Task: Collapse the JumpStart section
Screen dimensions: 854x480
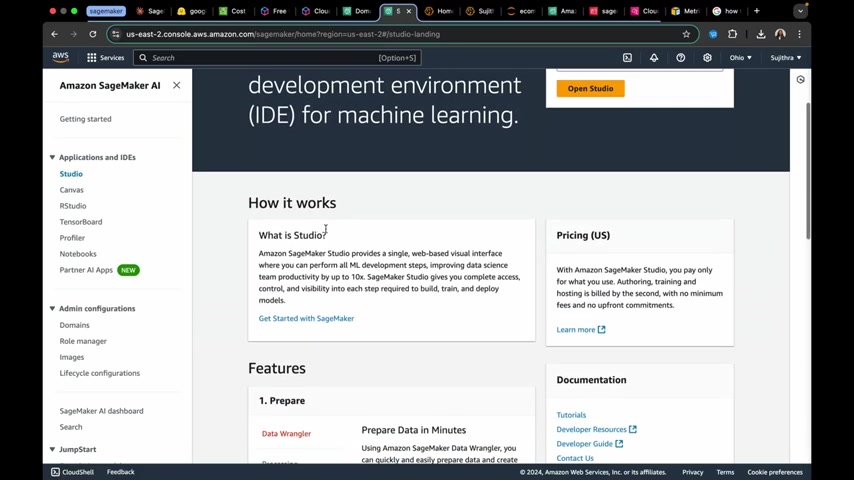Action: pyautogui.click(x=52, y=449)
